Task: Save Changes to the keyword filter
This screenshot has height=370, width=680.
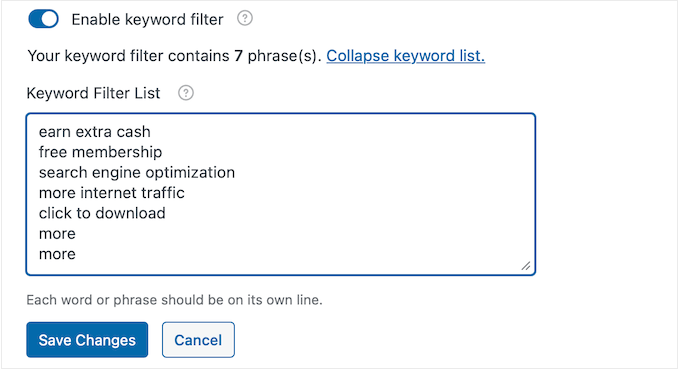Action: point(87,340)
